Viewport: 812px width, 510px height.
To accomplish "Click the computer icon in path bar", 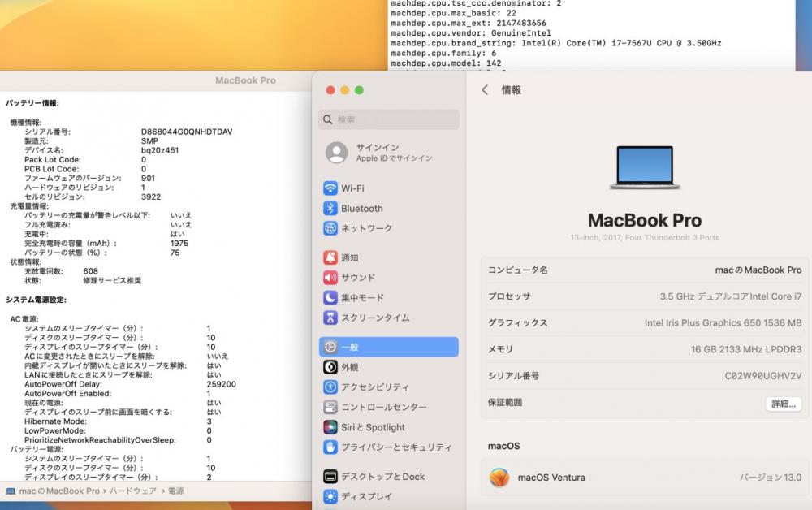I will coord(11,491).
